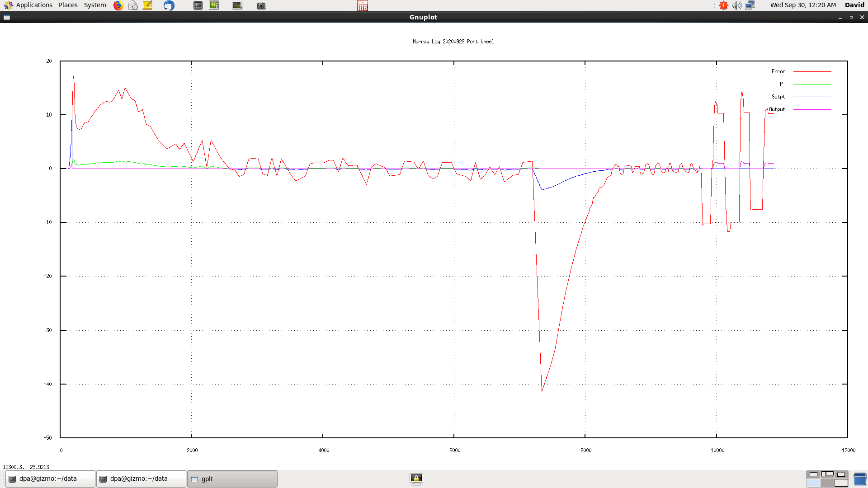Click the x-axis label 12000

click(x=849, y=450)
